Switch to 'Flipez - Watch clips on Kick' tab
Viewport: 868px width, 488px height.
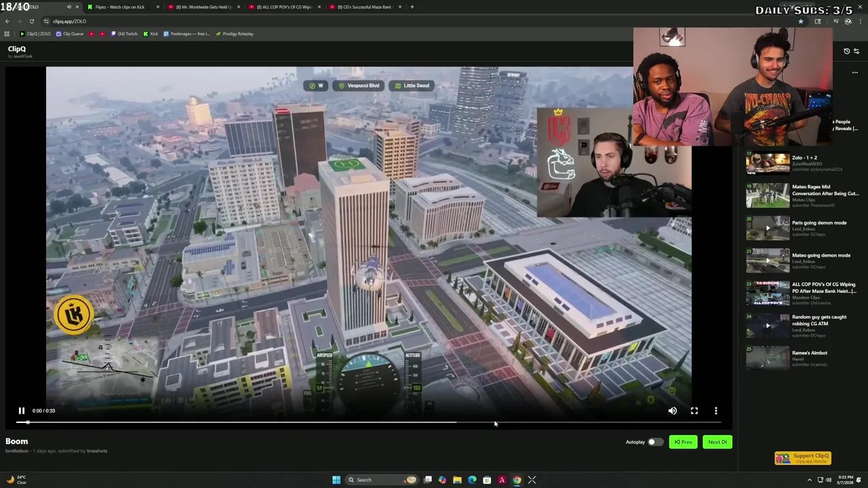(122, 7)
